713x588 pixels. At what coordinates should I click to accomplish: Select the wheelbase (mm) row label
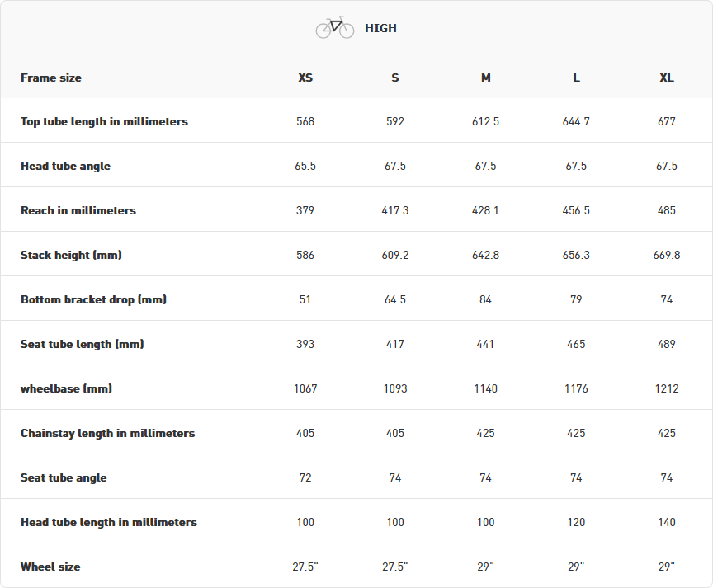coord(66,388)
